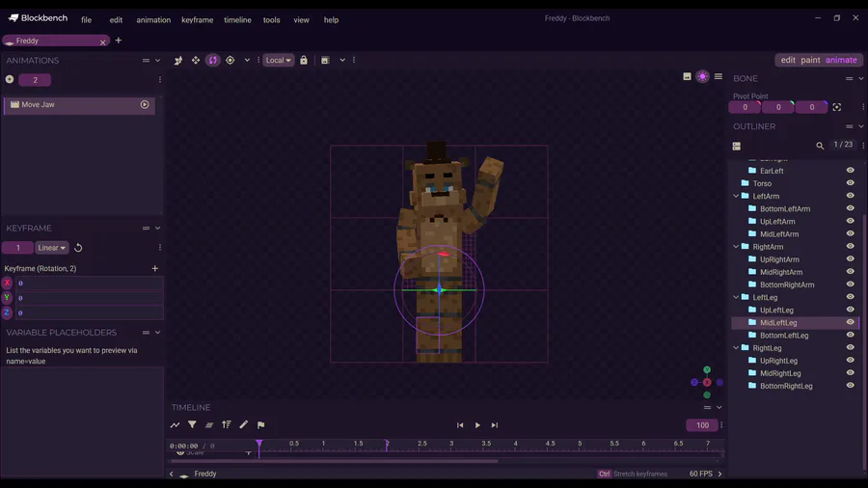Toggle outliner options icon
The width and height of the screenshot is (868, 488).
click(736, 146)
